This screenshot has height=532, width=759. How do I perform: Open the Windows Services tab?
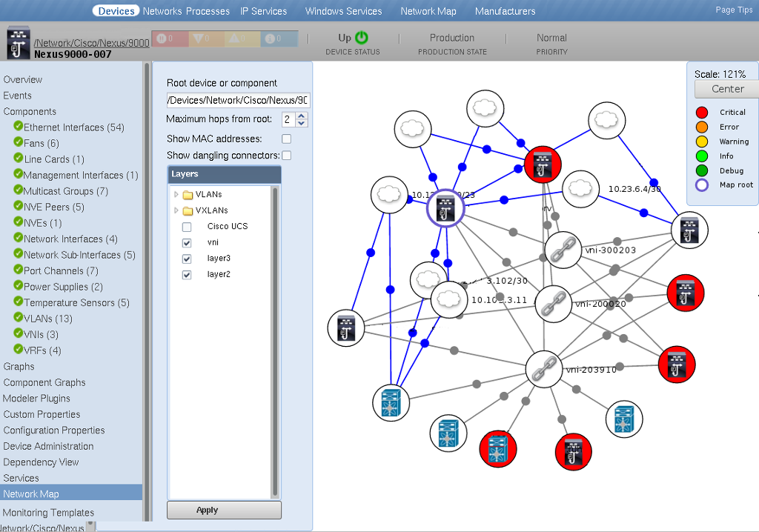(x=344, y=11)
